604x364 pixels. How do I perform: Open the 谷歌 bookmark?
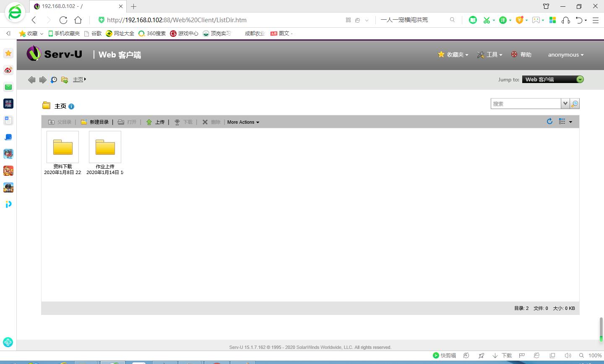point(93,33)
